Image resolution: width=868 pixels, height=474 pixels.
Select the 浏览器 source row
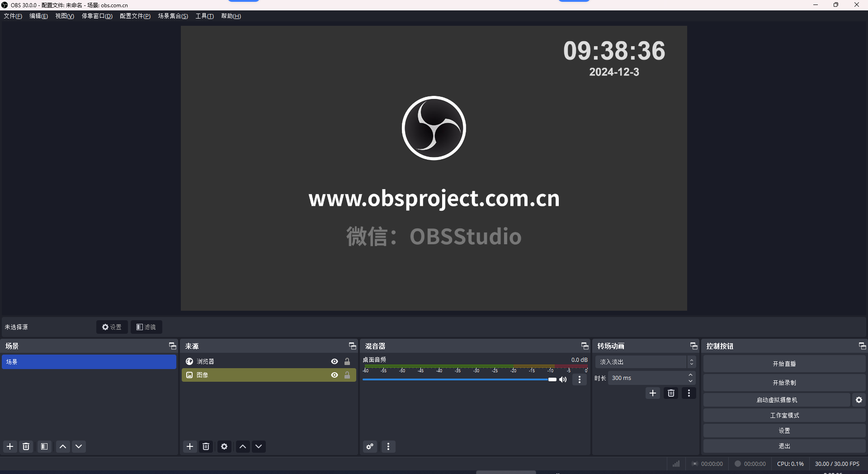[x=269, y=361]
